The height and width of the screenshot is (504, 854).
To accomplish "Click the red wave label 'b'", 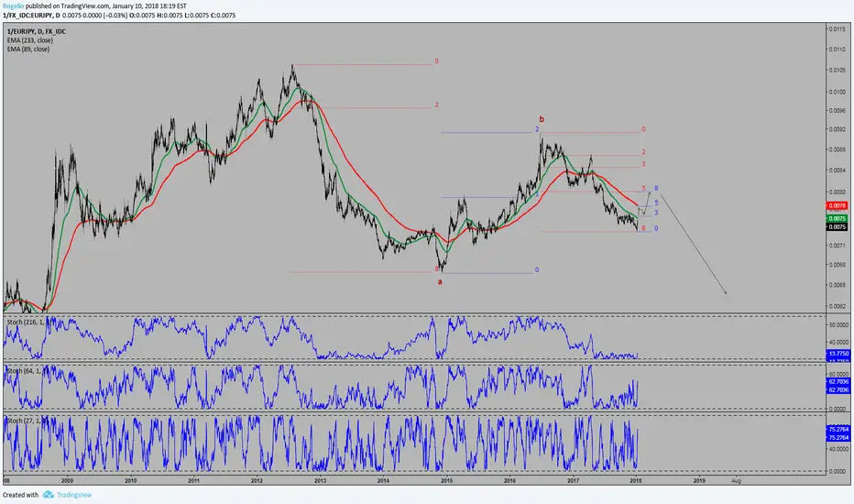I will click(x=542, y=119).
